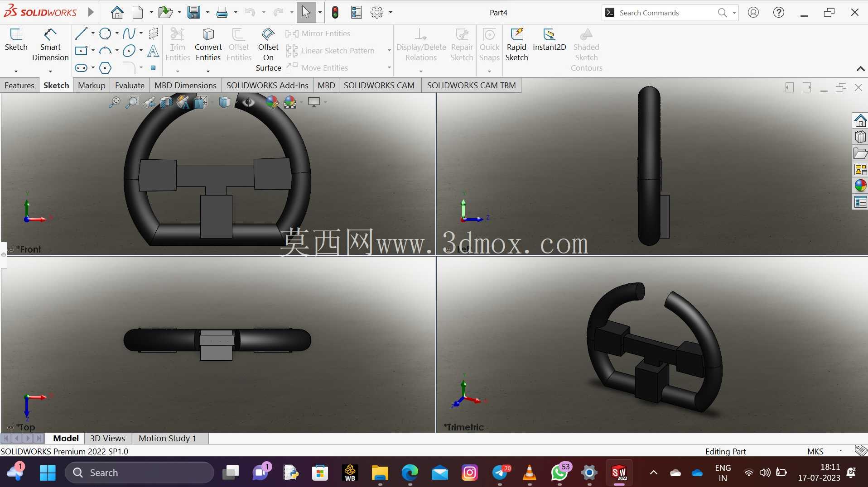Open the Help question mark icon
Screen dimensions: 868x487
779,12
